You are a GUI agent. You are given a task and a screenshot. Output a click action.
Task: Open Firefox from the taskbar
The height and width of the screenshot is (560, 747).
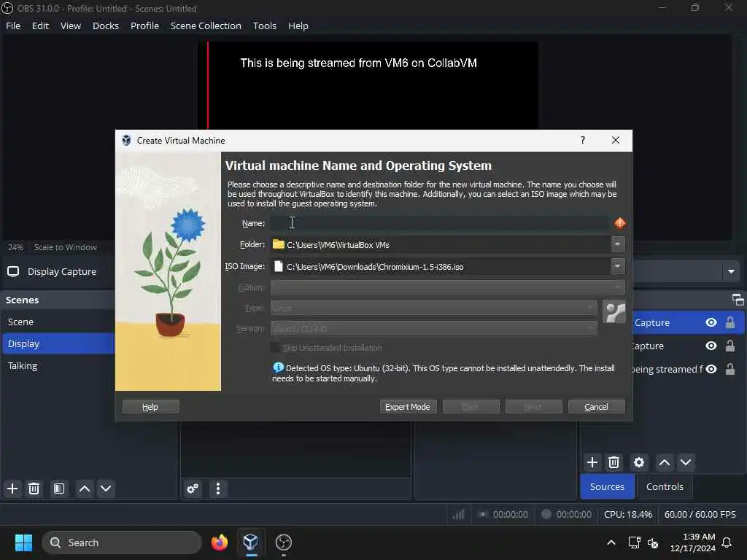coord(219,542)
